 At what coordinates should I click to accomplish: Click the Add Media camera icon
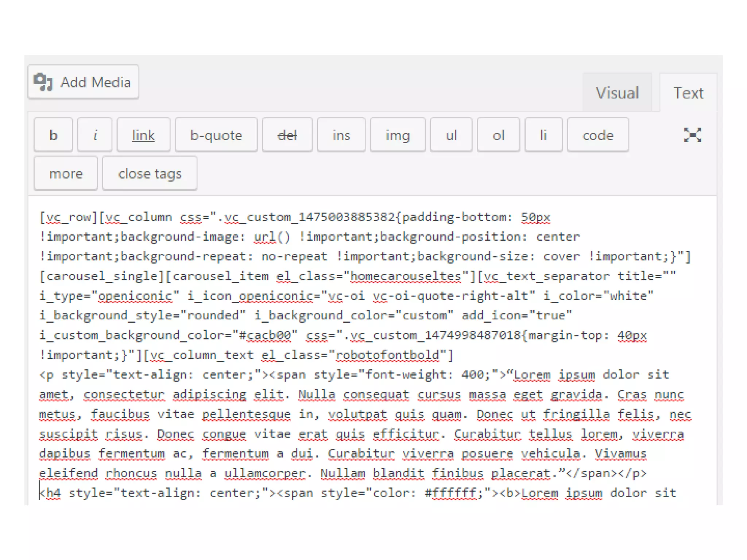[43, 82]
